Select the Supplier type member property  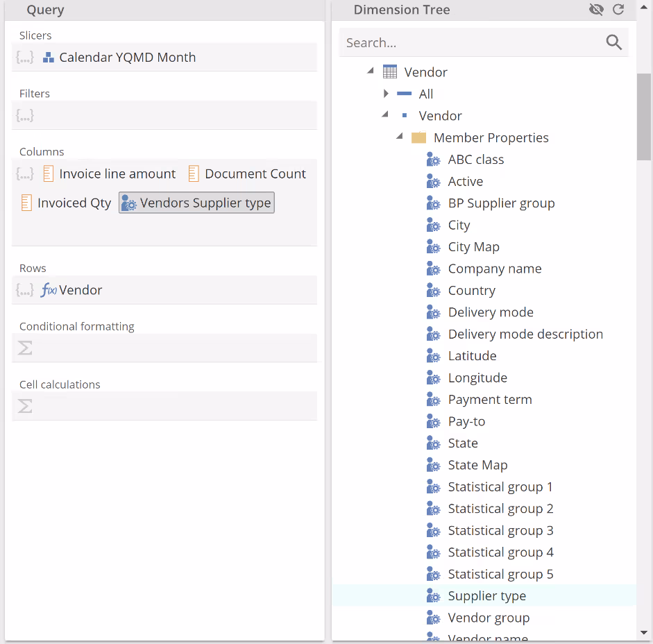click(486, 596)
